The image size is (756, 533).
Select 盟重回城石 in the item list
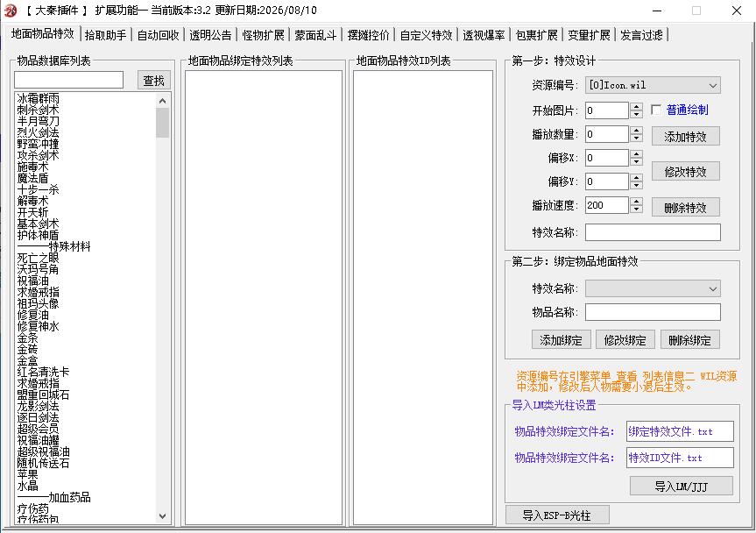pyautogui.click(x=44, y=394)
